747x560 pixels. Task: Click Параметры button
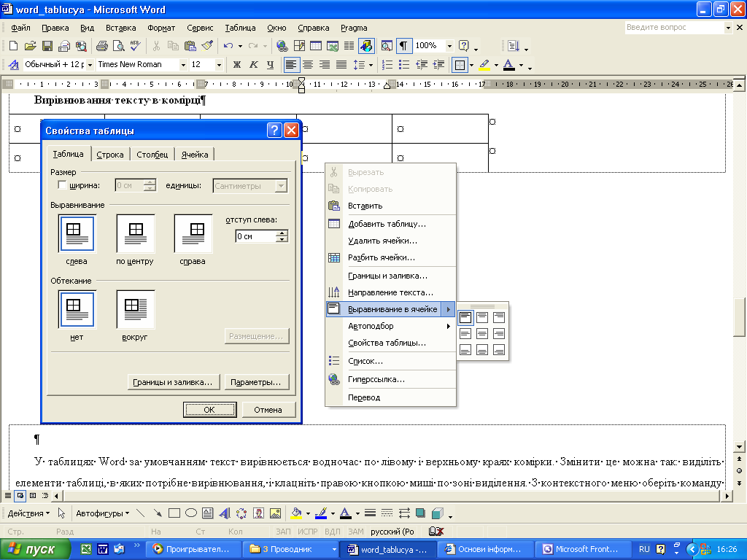(256, 382)
